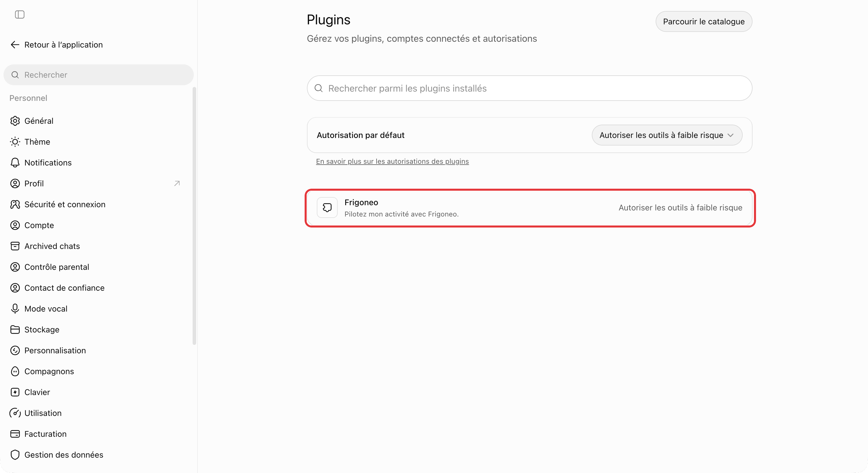This screenshot has width=868, height=473.
Task: Click magnifier icon in plugin search
Action: click(319, 88)
